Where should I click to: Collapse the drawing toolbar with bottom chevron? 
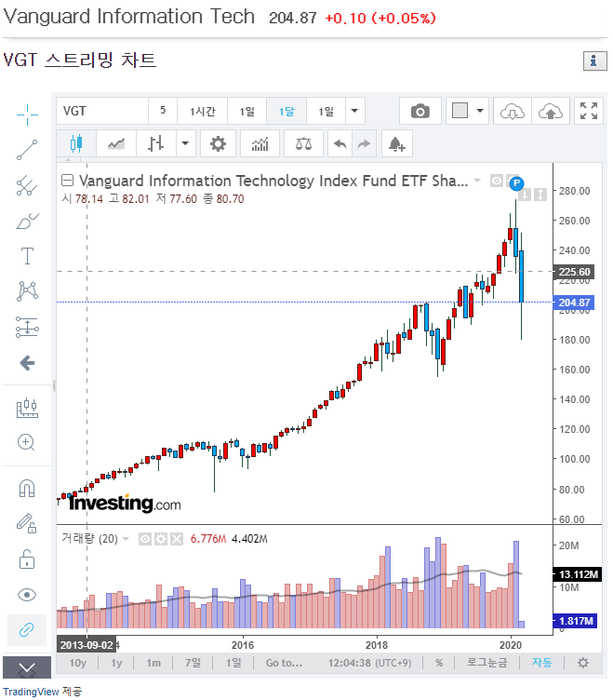pos(27,667)
